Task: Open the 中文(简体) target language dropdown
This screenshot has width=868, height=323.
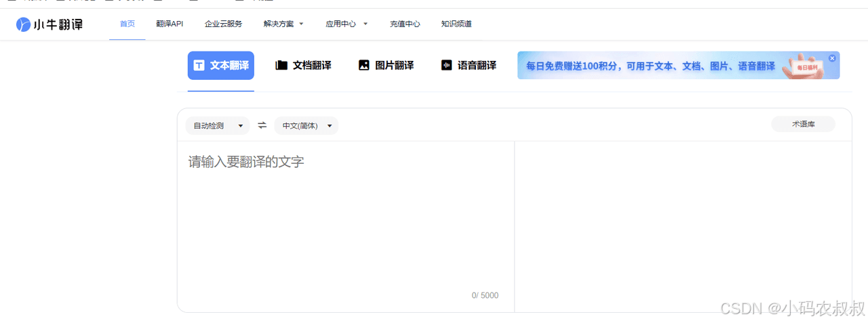Action: pos(306,126)
